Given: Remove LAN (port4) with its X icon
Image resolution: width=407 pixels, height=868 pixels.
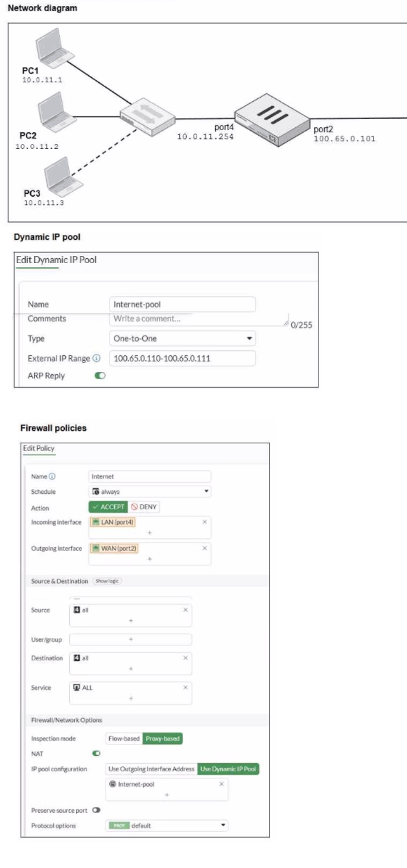Looking at the screenshot, I should click(x=205, y=522).
